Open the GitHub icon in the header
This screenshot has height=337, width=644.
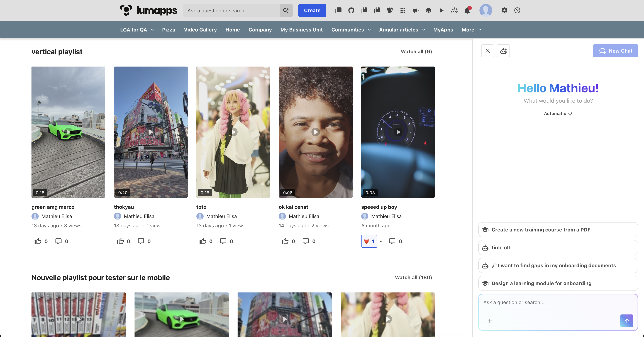tap(351, 11)
